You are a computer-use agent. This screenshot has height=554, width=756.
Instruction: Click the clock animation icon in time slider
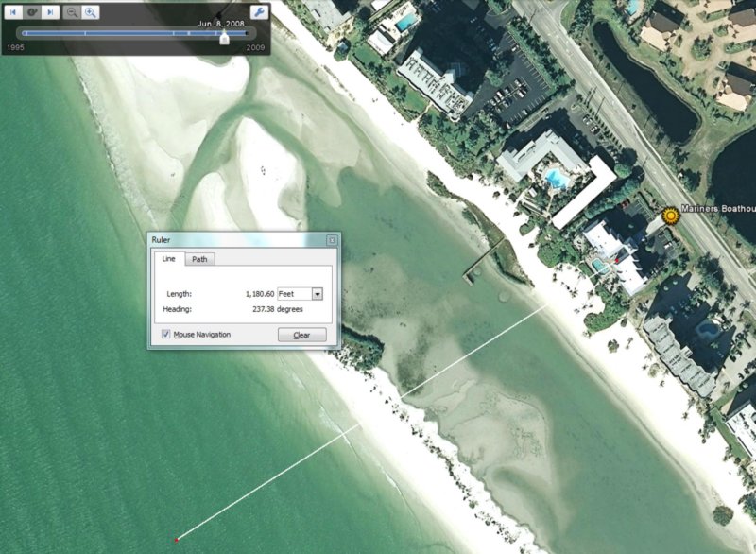[x=31, y=12]
